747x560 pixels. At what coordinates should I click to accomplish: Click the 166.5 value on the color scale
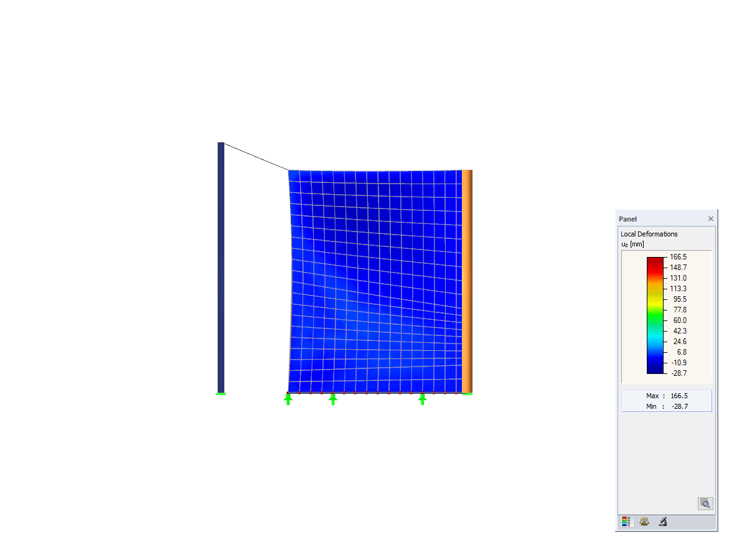pyautogui.click(x=678, y=256)
